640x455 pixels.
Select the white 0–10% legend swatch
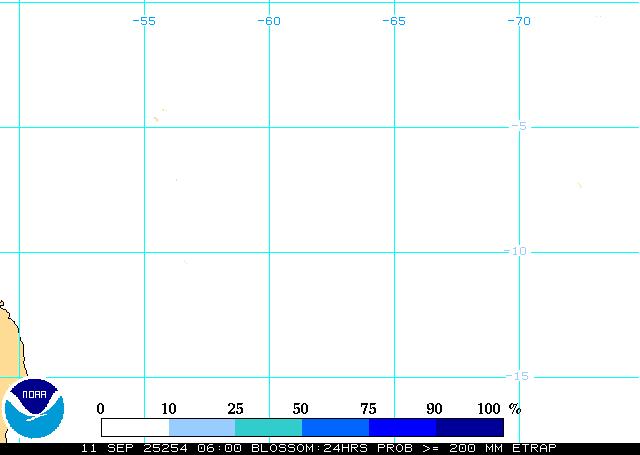[135, 427]
